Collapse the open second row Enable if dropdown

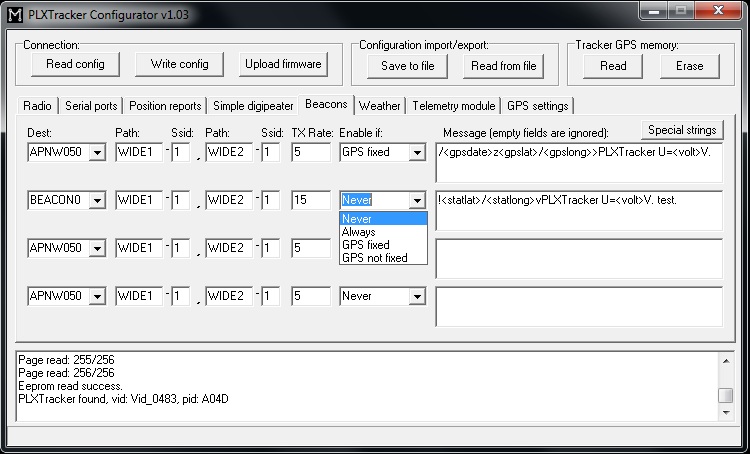417,200
